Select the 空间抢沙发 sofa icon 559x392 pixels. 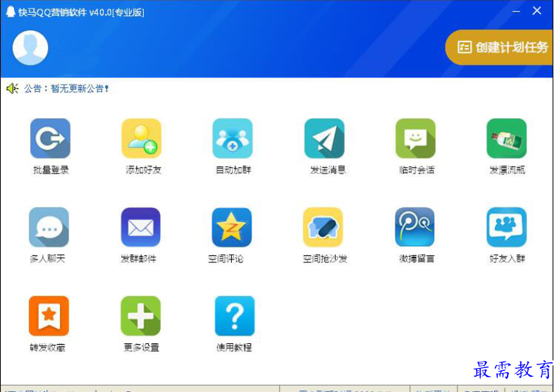click(324, 227)
